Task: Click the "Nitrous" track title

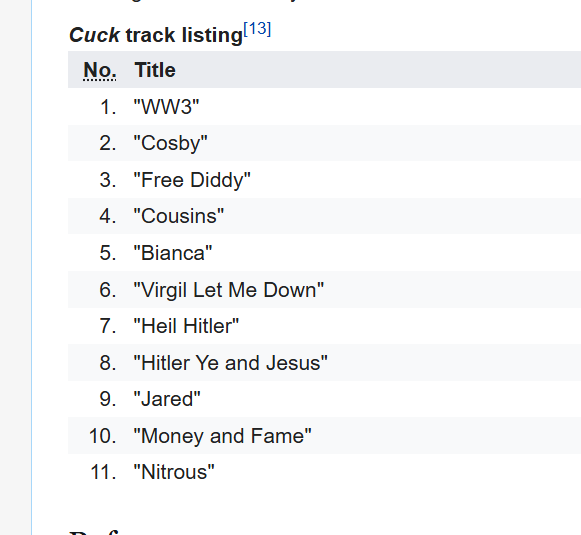Action: point(174,472)
